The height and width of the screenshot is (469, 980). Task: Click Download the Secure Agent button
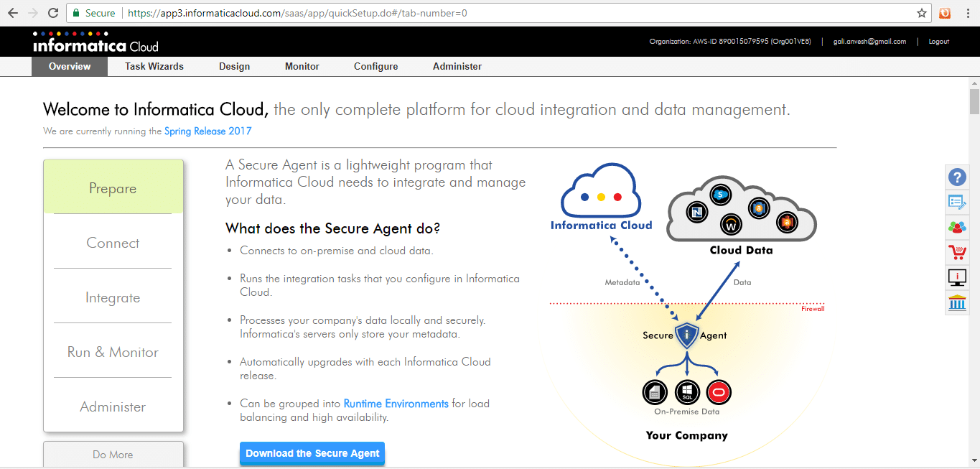click(312, 453)
